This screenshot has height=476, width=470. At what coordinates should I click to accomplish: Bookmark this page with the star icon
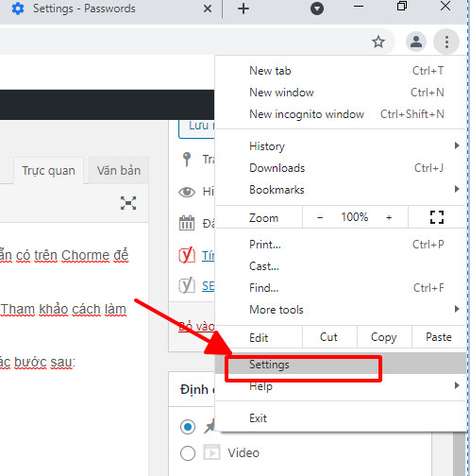(x=378, y=42)
